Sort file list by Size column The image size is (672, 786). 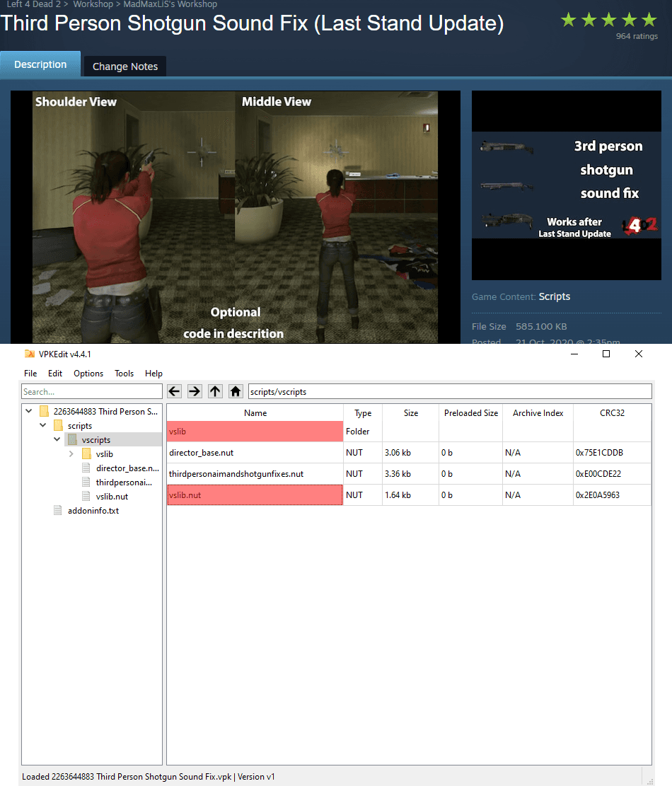(410, 413)
